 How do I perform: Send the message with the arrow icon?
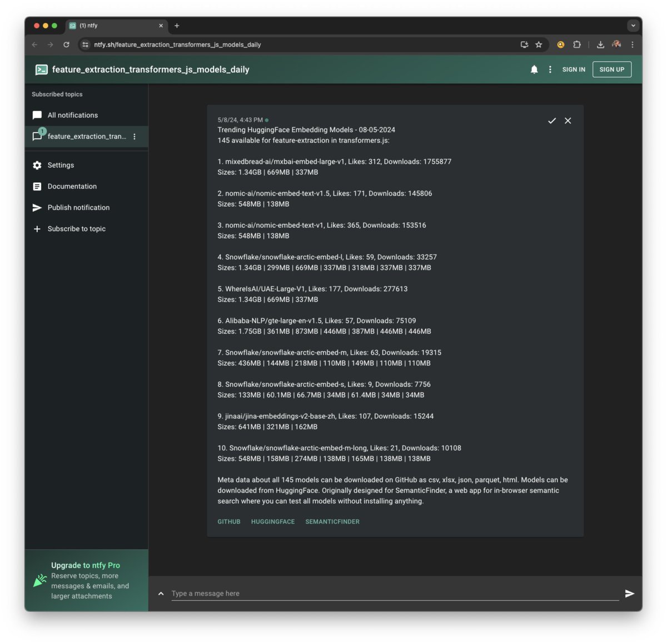pos(630,593)
